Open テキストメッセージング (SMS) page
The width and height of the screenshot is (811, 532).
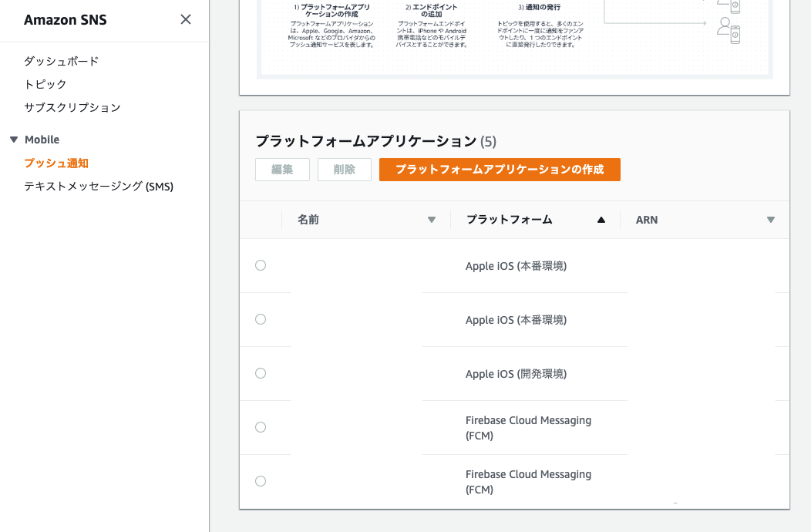click(99, 187)
